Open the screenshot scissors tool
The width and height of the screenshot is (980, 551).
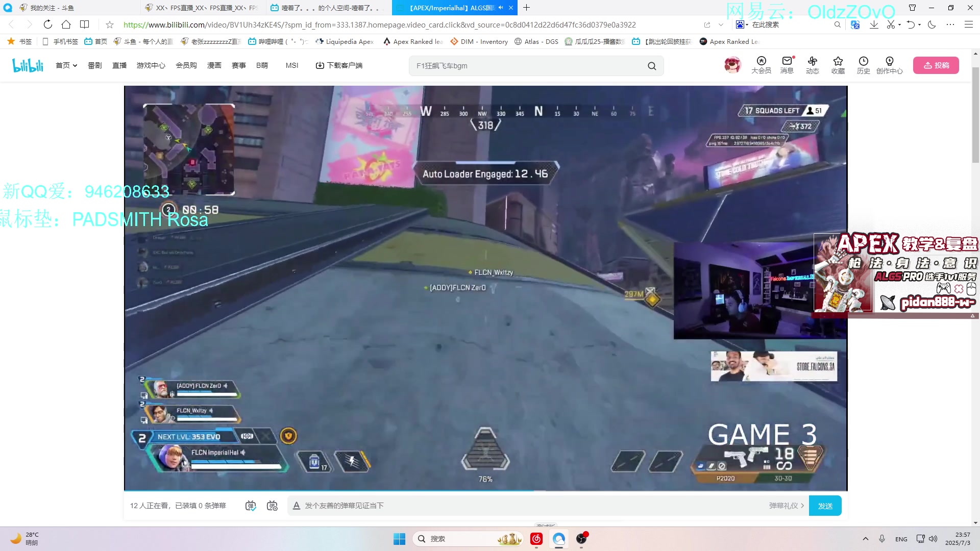(891, 24)
